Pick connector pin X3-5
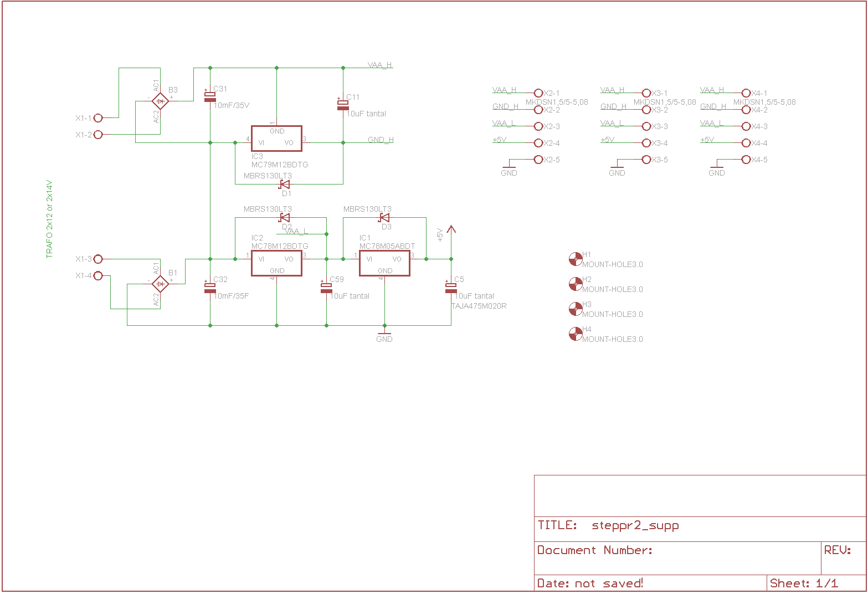The image size is (868, 594). point(646,160)
